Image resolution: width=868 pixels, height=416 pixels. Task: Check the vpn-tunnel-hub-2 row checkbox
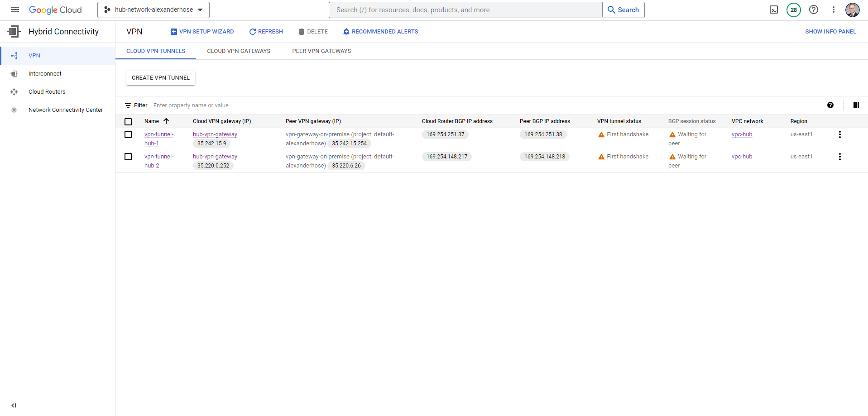click(x=128, y=157)
